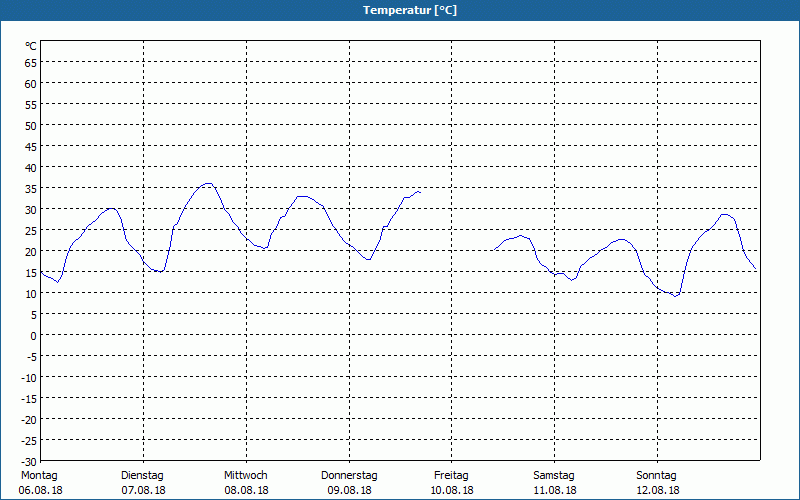This screenshot has width=800, height=500.
Task: Click the date 10.08.18
Action: click(x=452, y=490)
